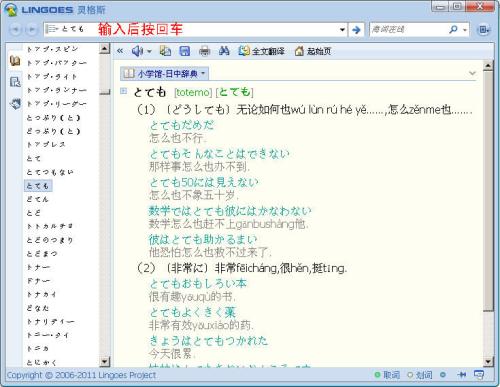
Task: Open the speaker voice options dropdown
Action: pos(149,51)
